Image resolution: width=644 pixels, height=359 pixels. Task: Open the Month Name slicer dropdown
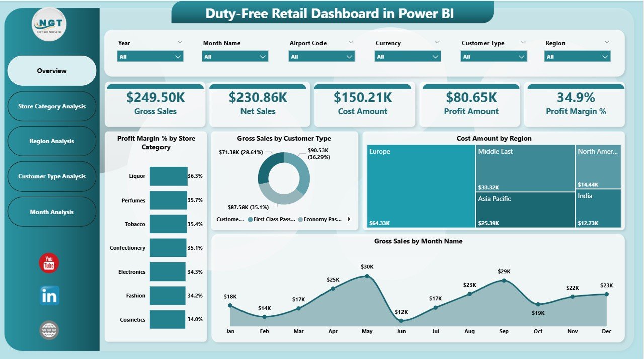[x=264, y=56]
